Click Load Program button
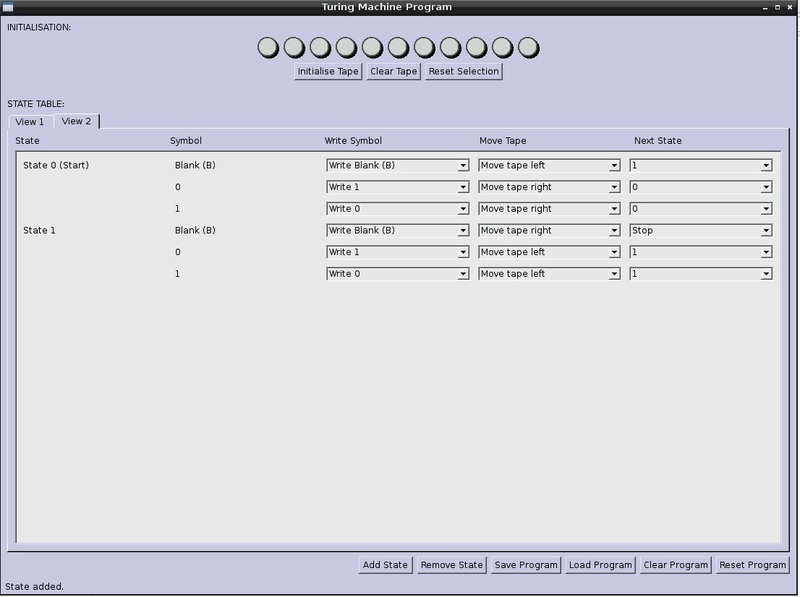The width and height of the screenshot is (800, 597). coord(600,565)
